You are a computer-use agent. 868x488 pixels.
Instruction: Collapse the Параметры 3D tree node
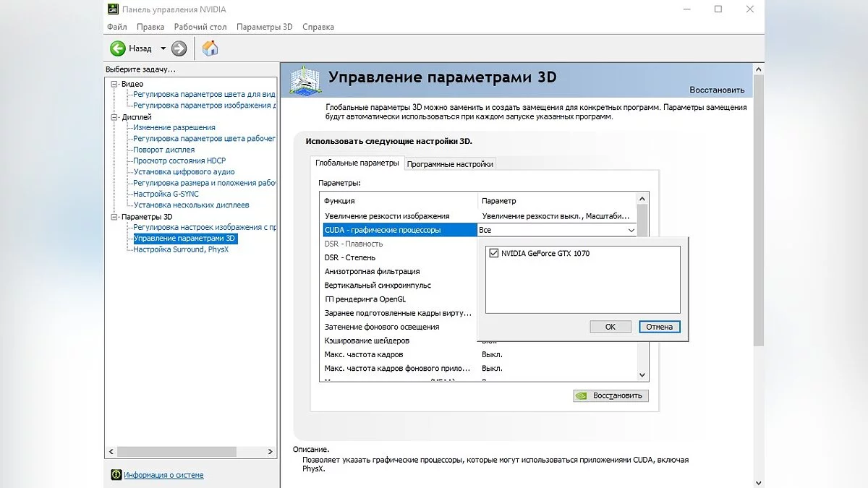114,217
